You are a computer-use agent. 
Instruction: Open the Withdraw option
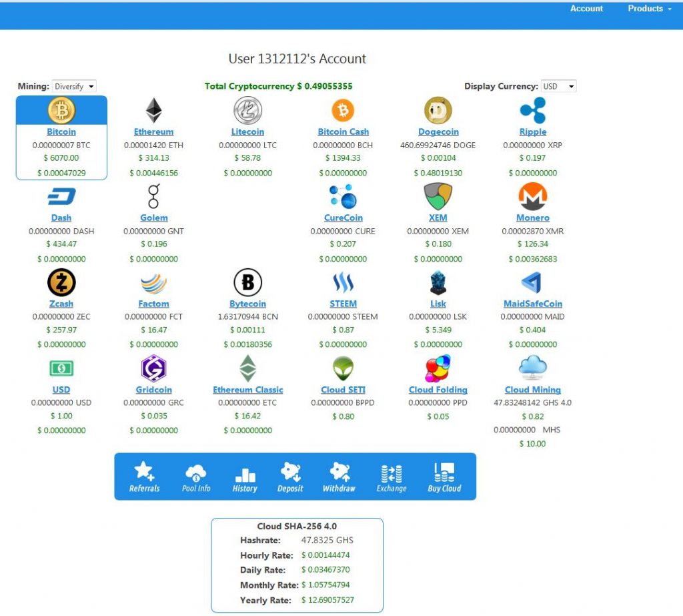(x=339, y=477)
